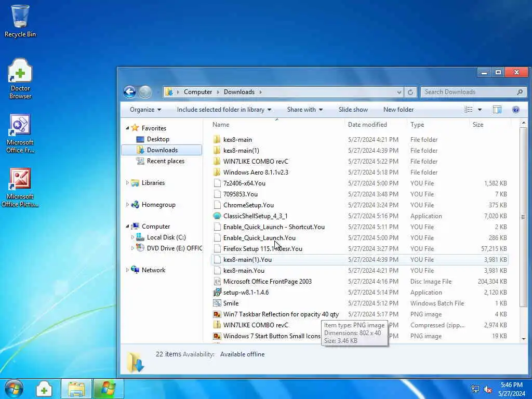Screen dimensions: 532x399
Task: Select the kex8-main folder icon
Action: click(217, 139)
